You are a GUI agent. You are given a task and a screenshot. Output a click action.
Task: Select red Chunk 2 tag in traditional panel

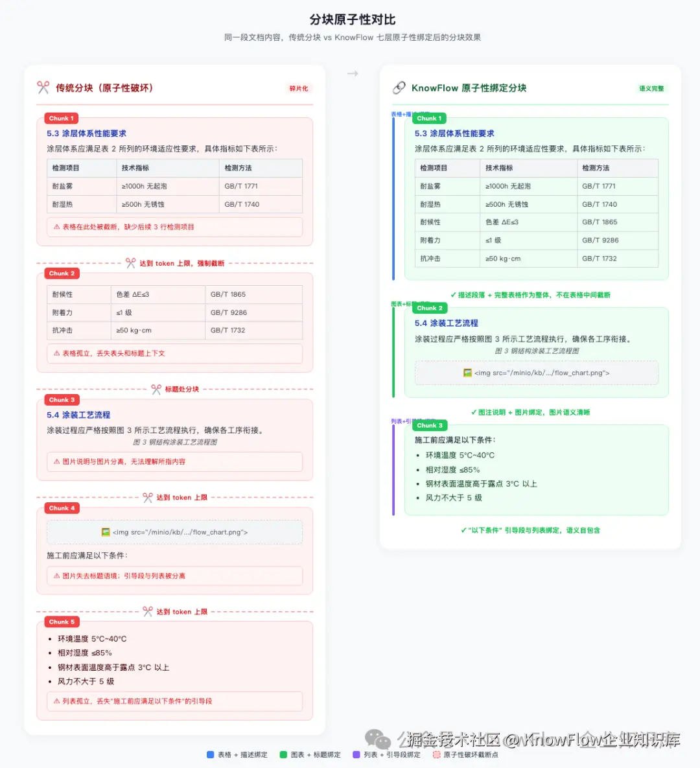click(x=62, y=273)
